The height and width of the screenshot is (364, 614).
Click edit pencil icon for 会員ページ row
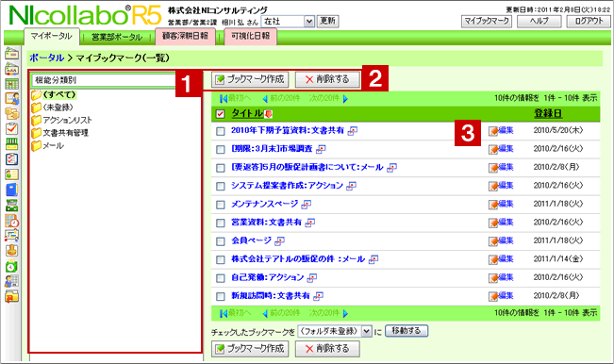493,241
